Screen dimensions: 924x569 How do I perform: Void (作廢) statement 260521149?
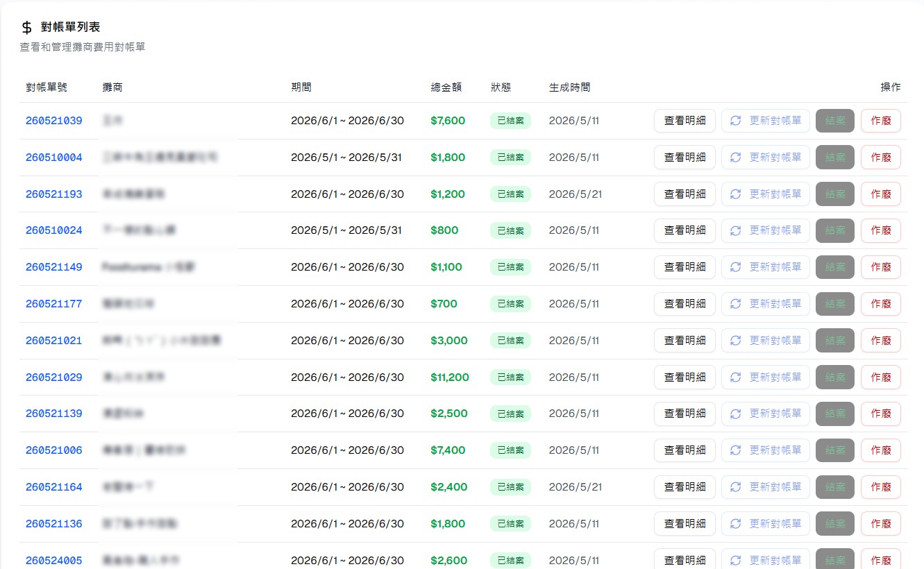tap(881, 267)
